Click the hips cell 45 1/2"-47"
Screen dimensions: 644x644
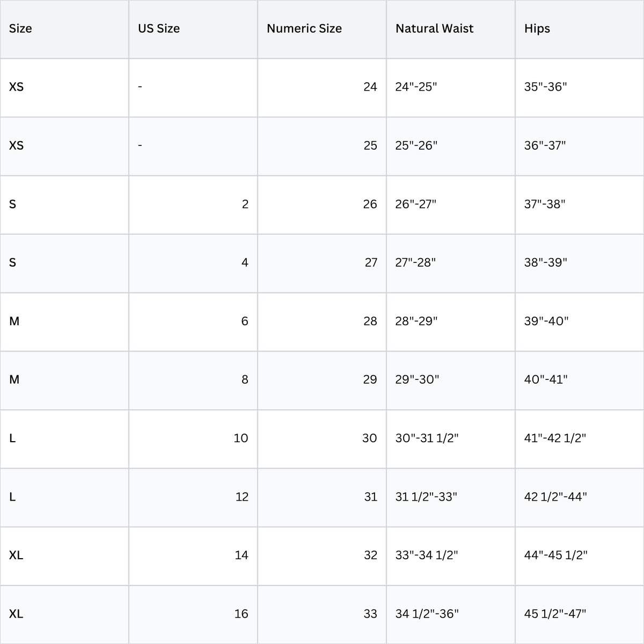click(x=580, y=614)
